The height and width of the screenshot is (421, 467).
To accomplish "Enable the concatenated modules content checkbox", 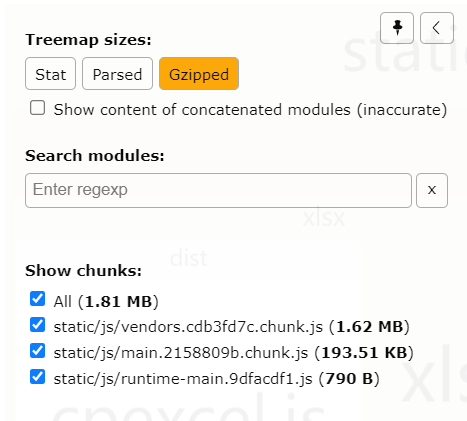I will (x=37, y=108).
